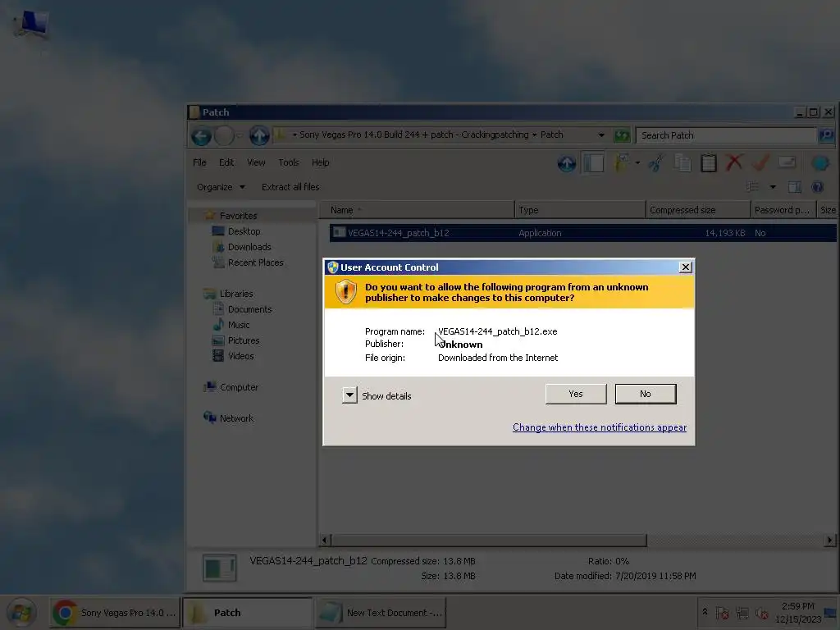The width and height of the screenshot is (840, 630).
Task: Sort by the Type column header
Action: (x=580, y=210)
